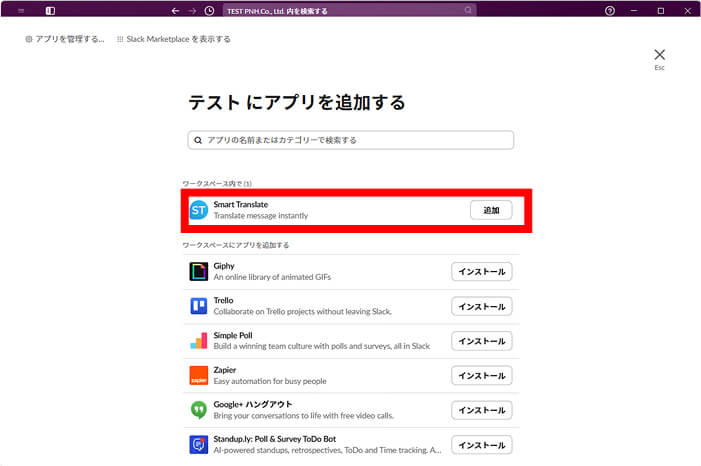Select the Google+ ハングアウト title

coord(253,404)
